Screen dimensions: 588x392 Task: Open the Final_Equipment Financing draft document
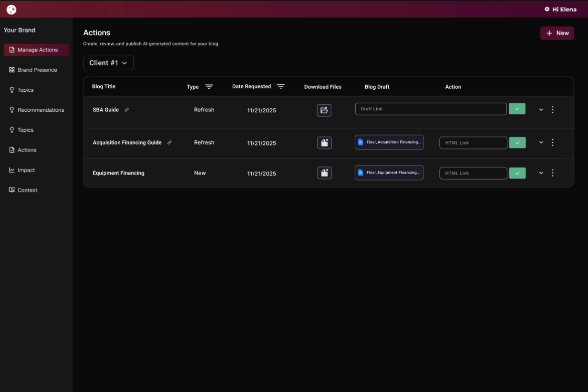pyautogui.click(x=389, y=173)
